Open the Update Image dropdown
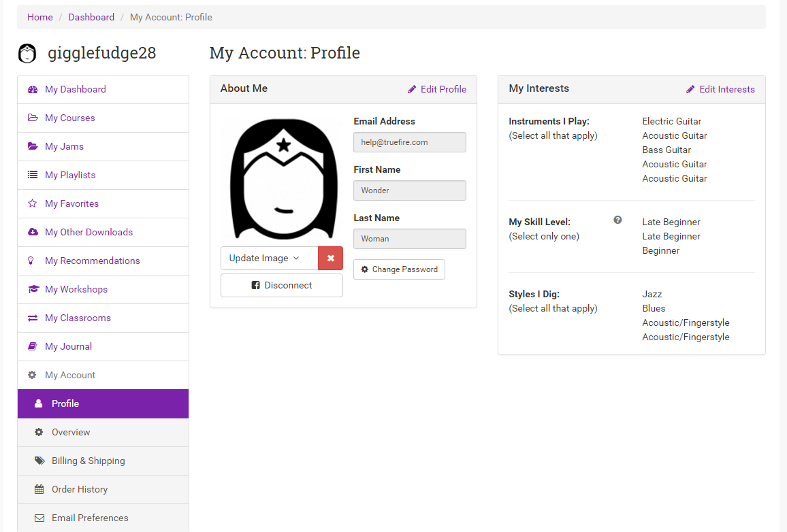787x532 pixels. [x=270, y=259]
